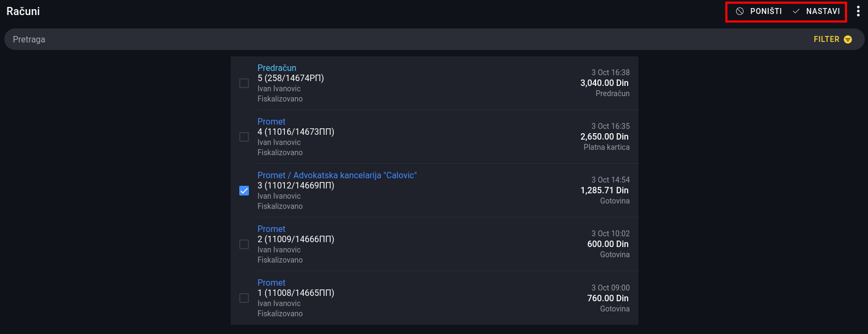This screenshot has width=868, height=334.
Task: Select the 3,040.00 Din invoice row
Action: (x=435, y=83)
